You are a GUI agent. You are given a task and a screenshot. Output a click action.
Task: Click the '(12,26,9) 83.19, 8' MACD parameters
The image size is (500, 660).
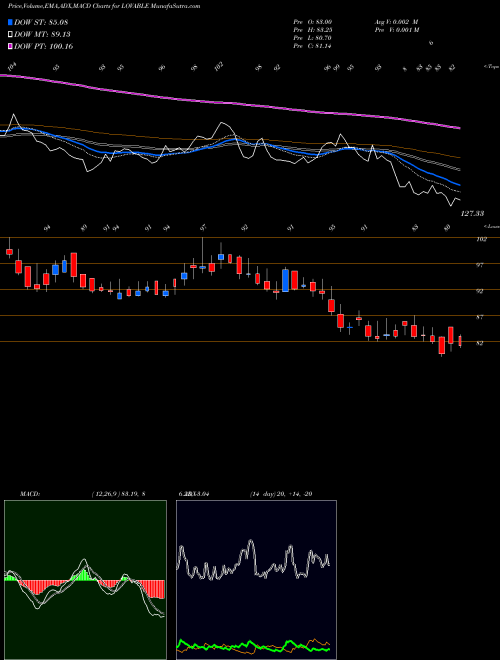click(x=118, y=494)
